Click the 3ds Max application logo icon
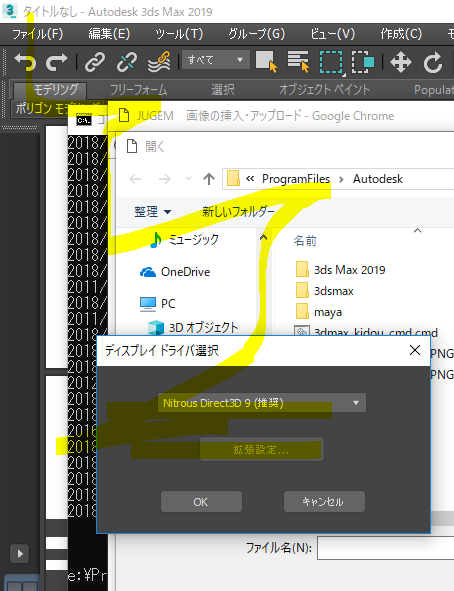The width and height of the screenshot is (454, 591). click(10, 11)
